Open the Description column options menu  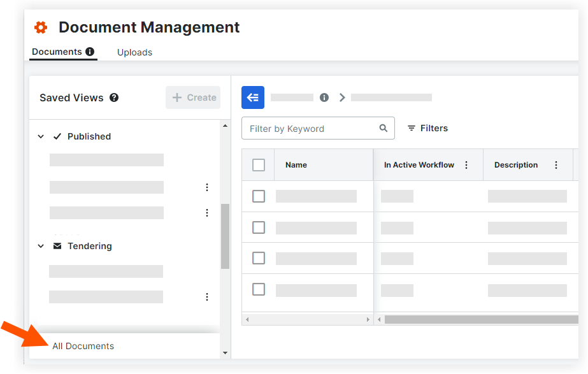556,164
